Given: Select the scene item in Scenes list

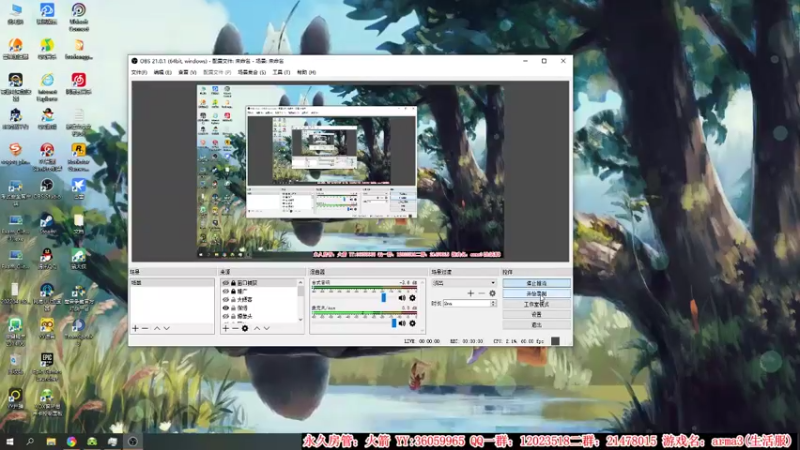Looking at the screenshot, I should click(172, 283).
